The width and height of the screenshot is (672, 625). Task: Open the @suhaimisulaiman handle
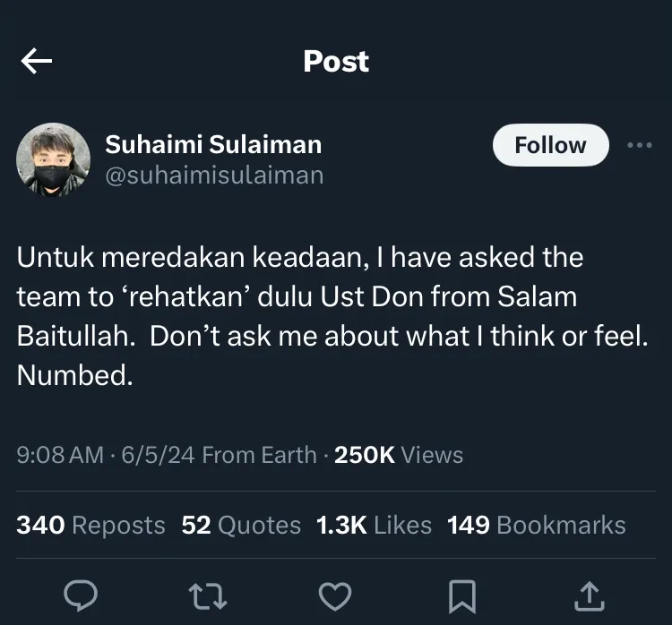coord(214,175)
